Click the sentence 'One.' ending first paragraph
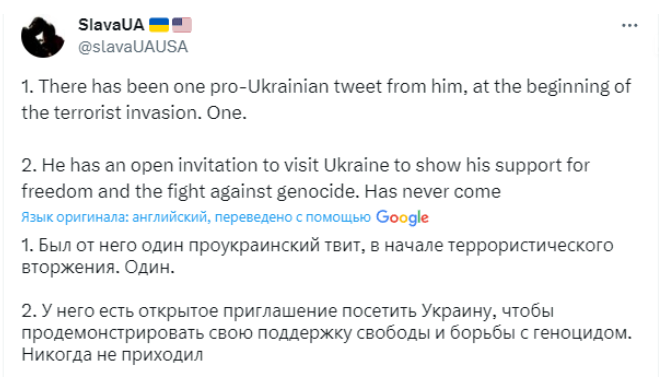This screenshot has width=659, height=377. coord(227,113)
